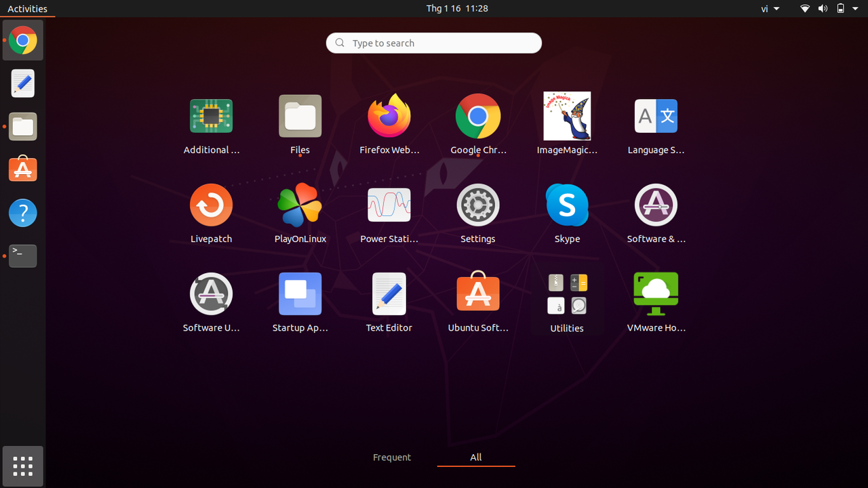The width and height of the screenshot is (868, 488).
Task: Open the vi input source dropdown
Action: pyautogui.click(x=770, y=9)
